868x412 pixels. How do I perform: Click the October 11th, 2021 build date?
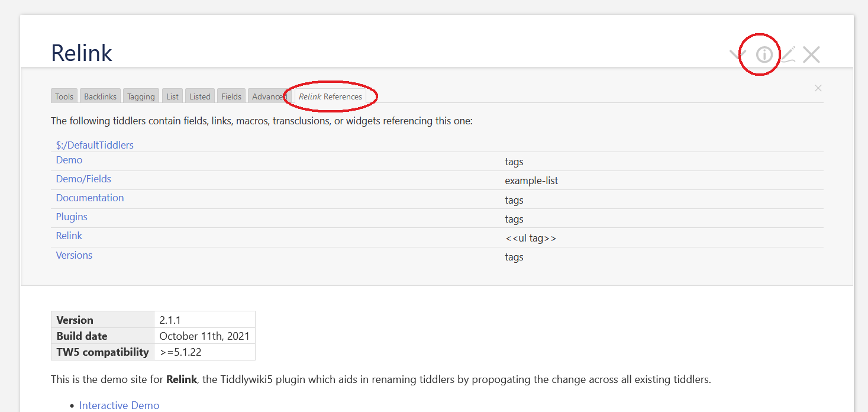205,336
